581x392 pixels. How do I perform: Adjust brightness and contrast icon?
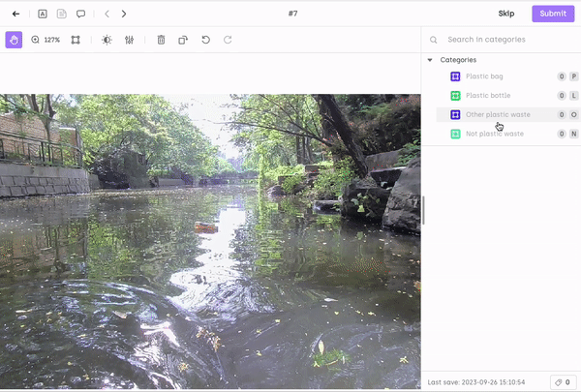tap(107, 40)
